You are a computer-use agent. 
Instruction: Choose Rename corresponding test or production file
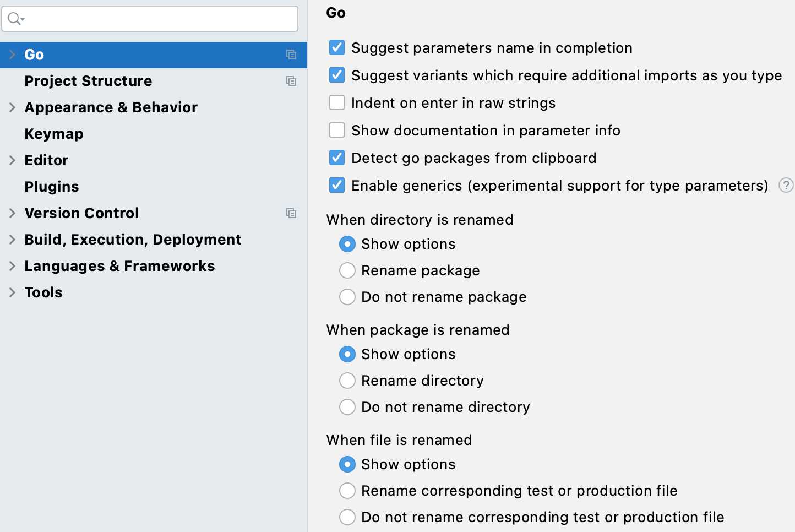coord(347,491)
